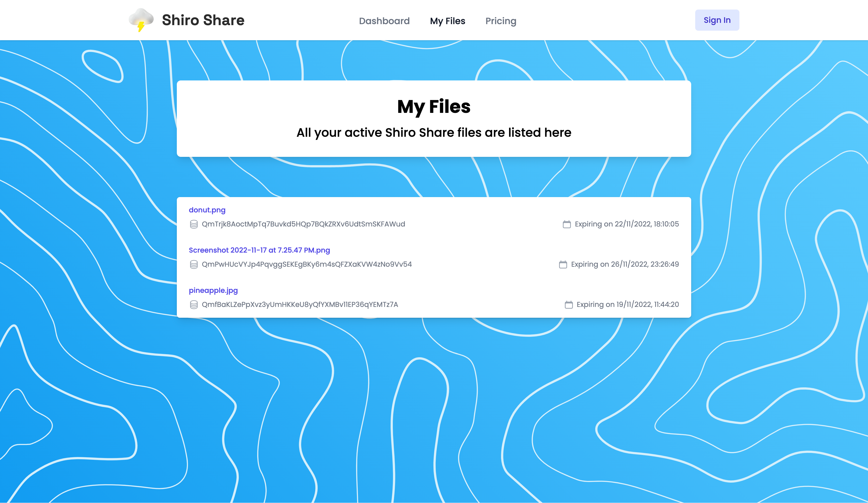Click Screenshot file hash starting QmPwHUc

307,264
